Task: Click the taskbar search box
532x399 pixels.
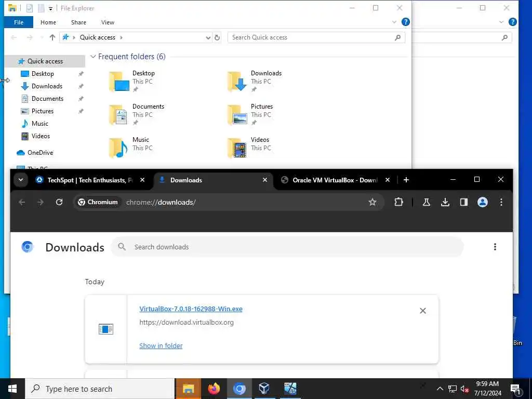Action: [x=100, y=389]
